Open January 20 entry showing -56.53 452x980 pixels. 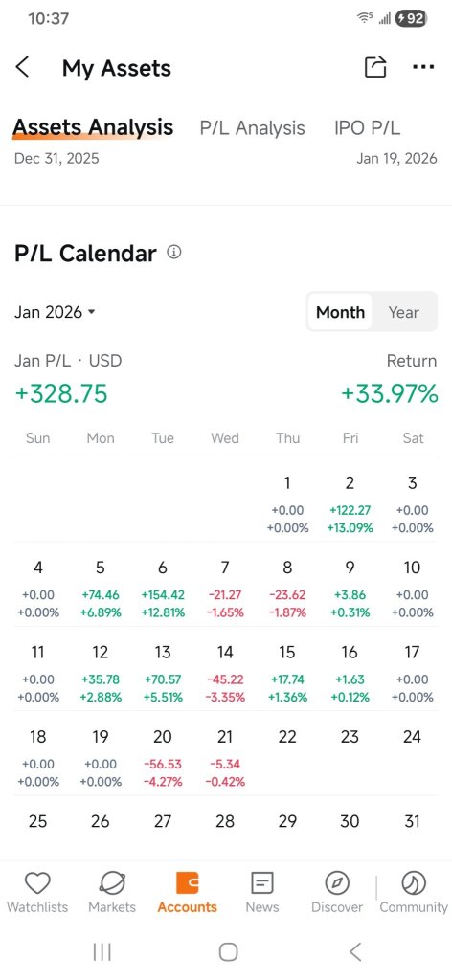tap(163, 758)
